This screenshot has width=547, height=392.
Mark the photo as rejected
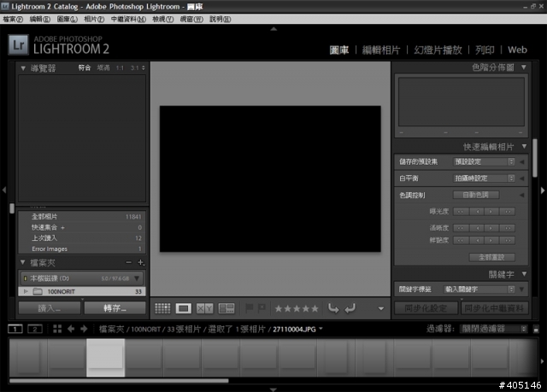point(262,308)
